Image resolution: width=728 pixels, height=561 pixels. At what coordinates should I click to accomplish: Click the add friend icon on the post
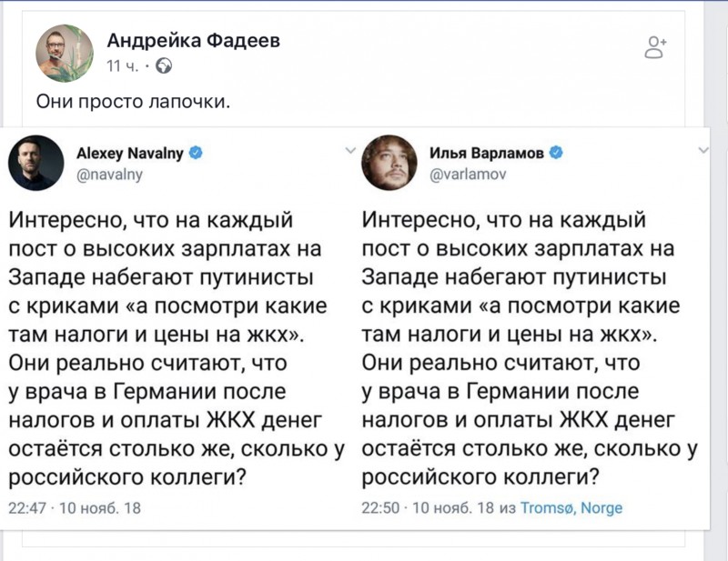click(x=655, y=47)
